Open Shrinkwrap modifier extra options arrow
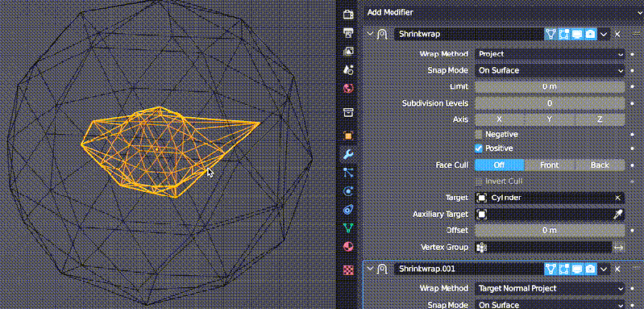644x309 pixels. coord(604,34)
